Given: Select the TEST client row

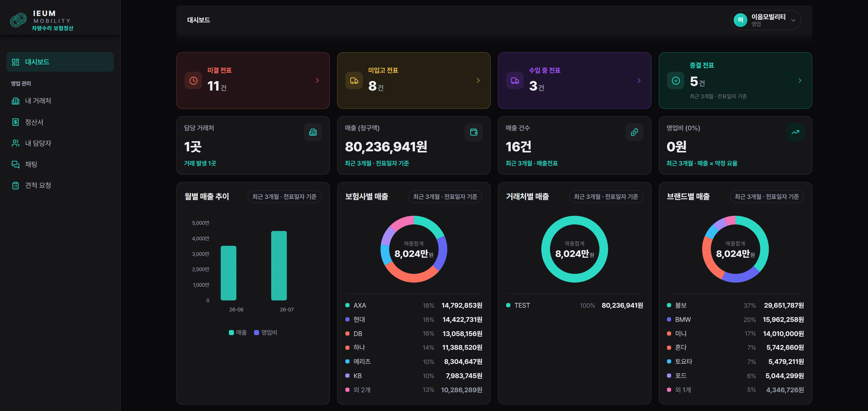Looking at the screenshot, I should click(574, 305).
